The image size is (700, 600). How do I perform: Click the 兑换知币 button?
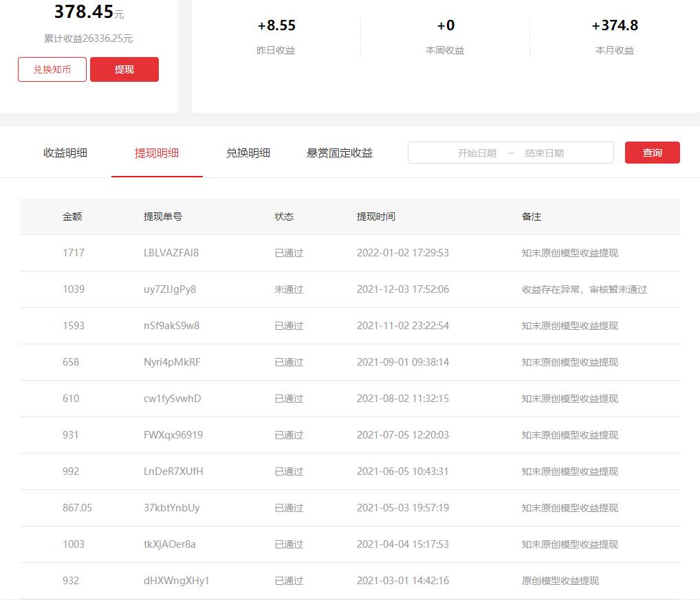pyautogui.click(x=52, y=69)
